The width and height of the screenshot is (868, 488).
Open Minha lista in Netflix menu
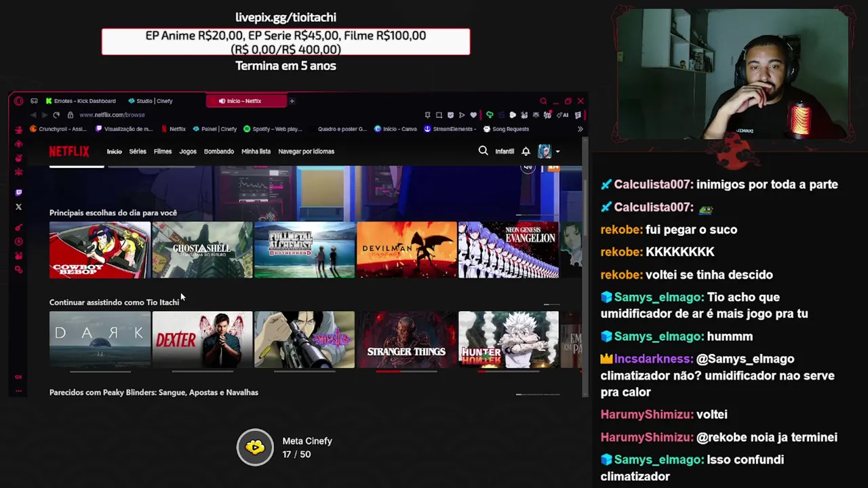pyautogui.click(x=256, y=151)
